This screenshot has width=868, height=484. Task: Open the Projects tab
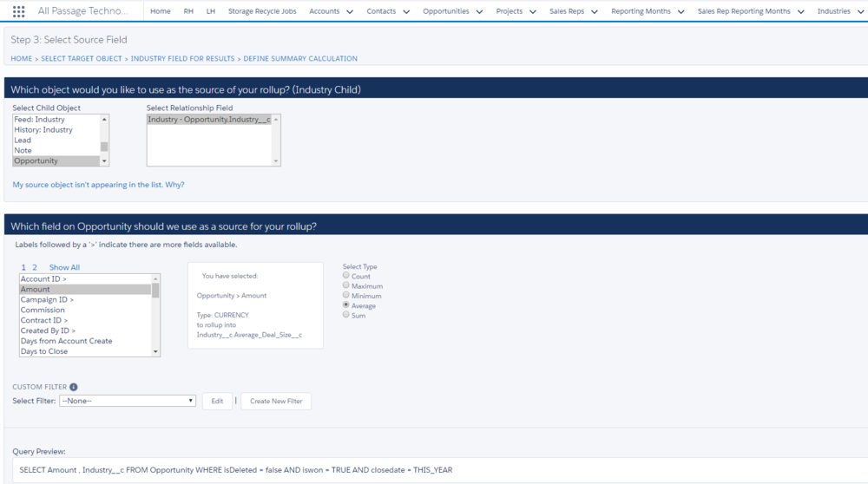(x=510, y=11)
